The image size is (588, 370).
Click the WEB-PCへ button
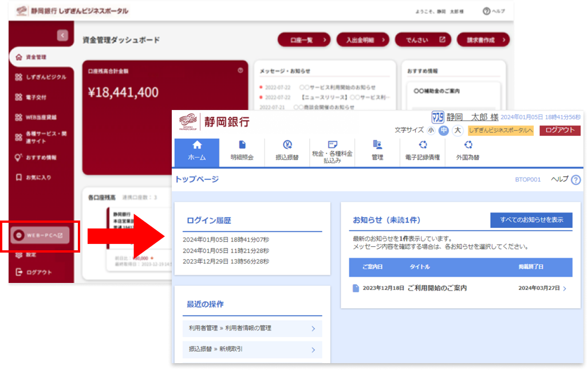point(40,235)
